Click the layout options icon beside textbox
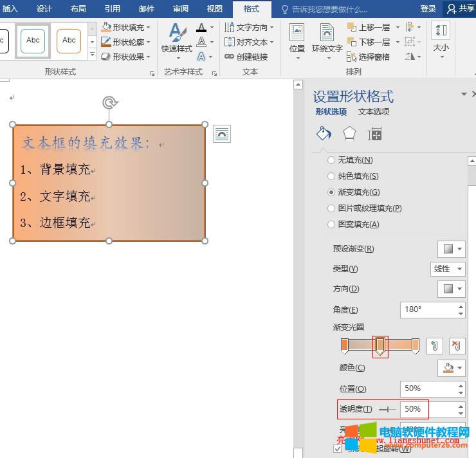The image size is (476, 458). coord(222,133)
